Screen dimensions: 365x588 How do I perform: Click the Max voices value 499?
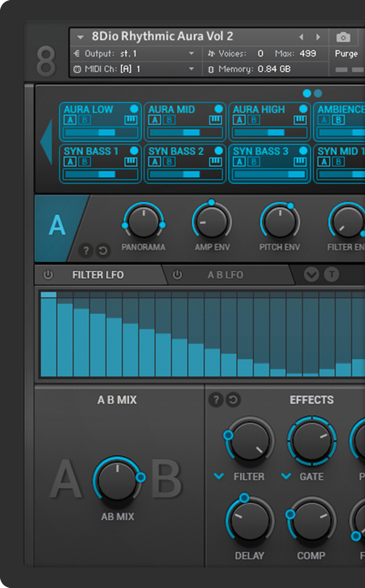tap(308, 53)
